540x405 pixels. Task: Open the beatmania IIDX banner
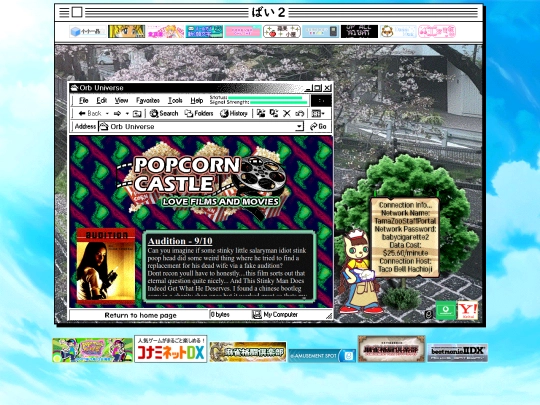457,352
